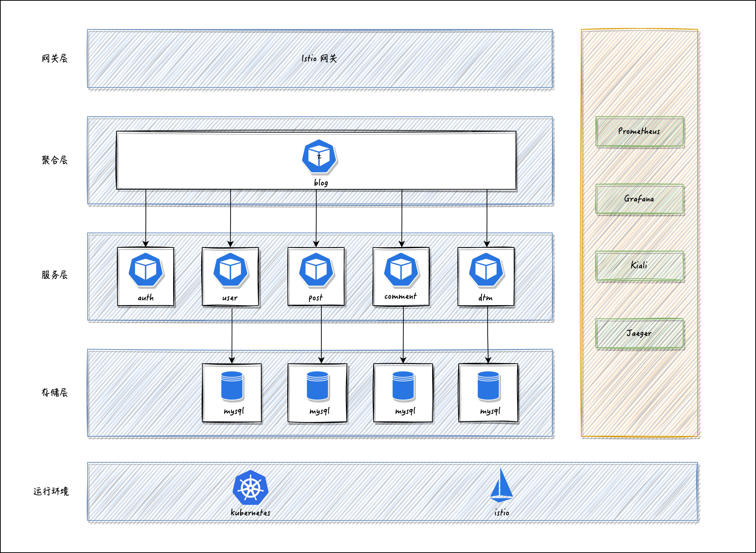
Task: Select the post service pod icon
Action: coord(316,270)
